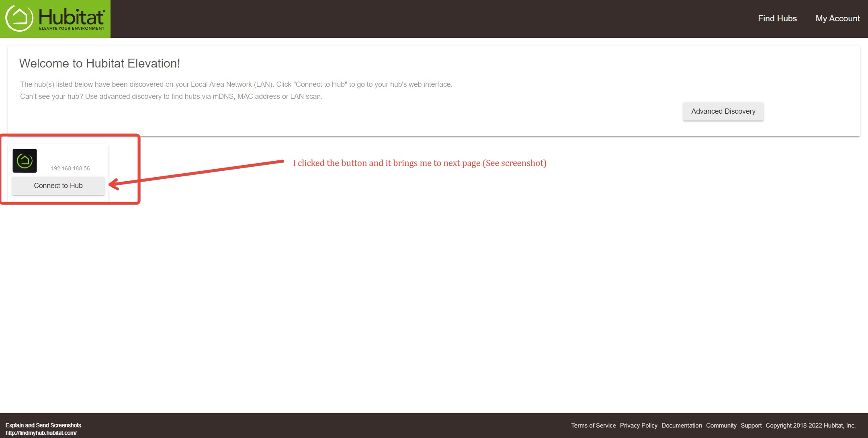Open the Find Hubs menu item
The image size is (868, 438).
point(777,18)
